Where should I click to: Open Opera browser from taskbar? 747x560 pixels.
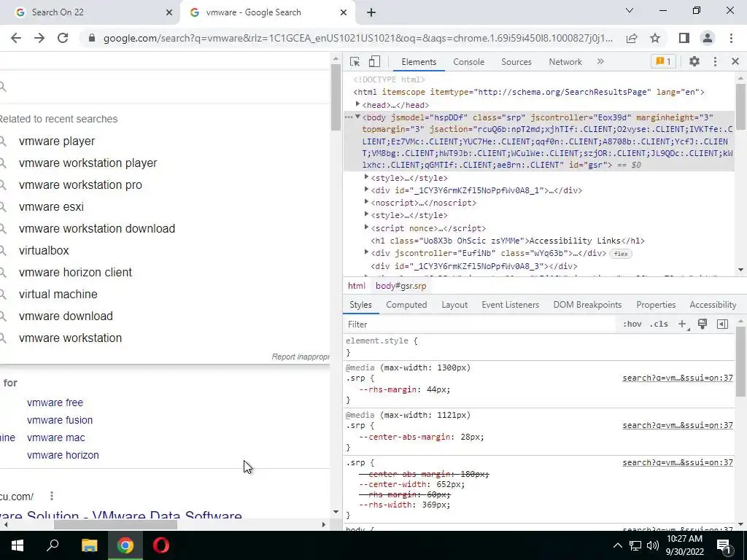pyautogui.click(x=161, y=545)
